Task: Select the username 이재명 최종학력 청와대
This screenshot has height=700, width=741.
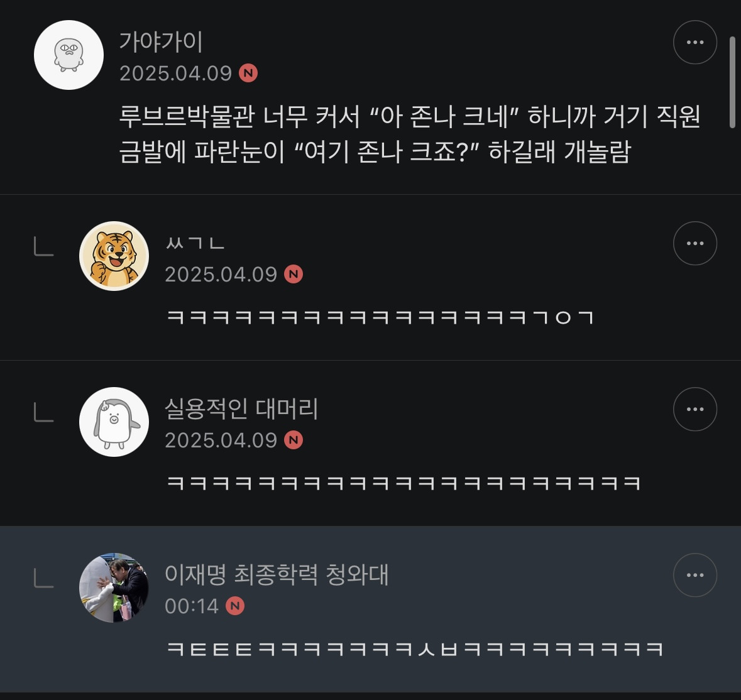Action: 277,575
